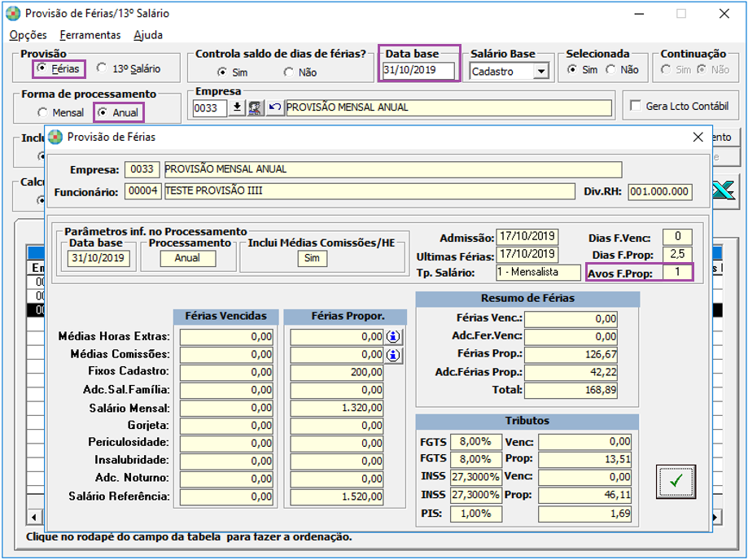Image resolution: width=748 pixels, height=560 pixels.
Task: Open the Ferramentas menu
Action: tap(90, 35)
